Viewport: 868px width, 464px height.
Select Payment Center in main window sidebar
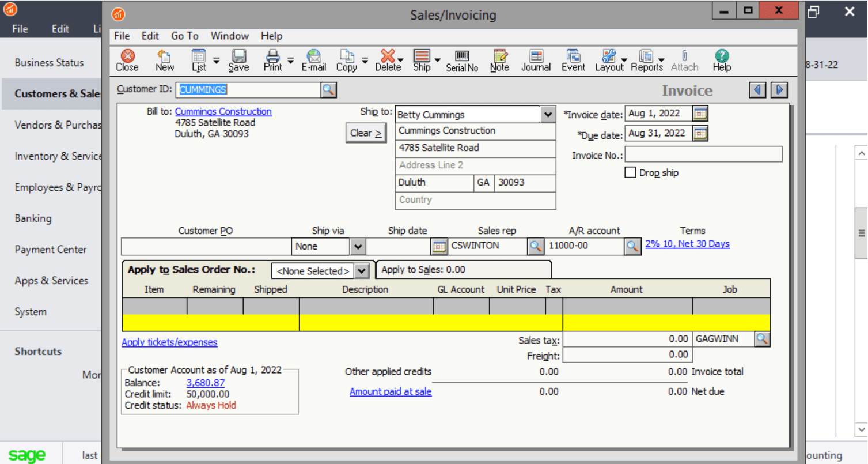[51, 250]
